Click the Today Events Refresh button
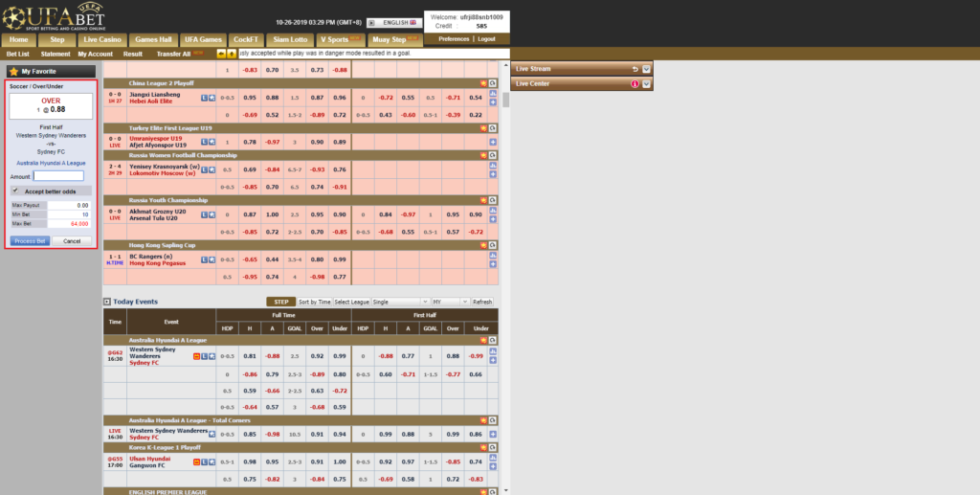The height and width of the screenshot is (495, 980). pyautogui.click(x=482, y=302)
